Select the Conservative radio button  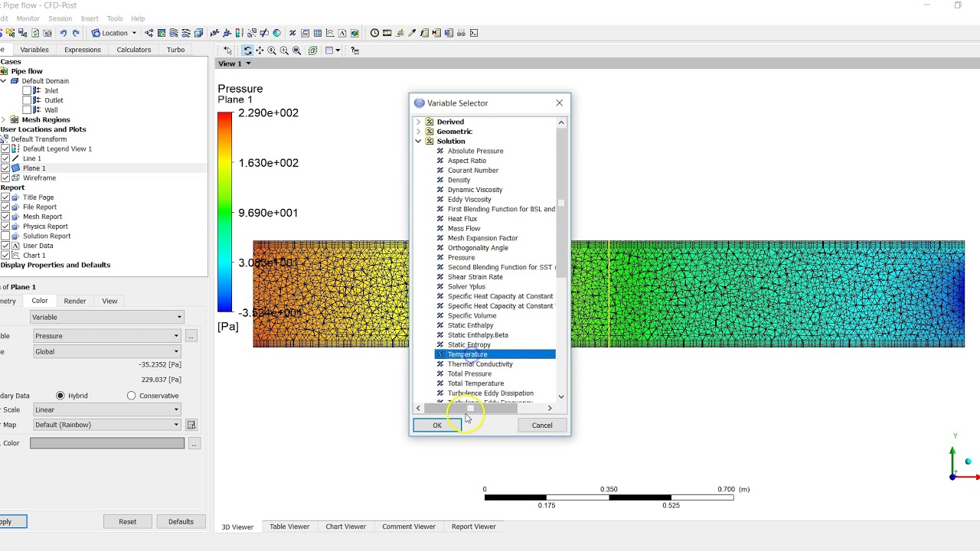(x=132, y=396)
